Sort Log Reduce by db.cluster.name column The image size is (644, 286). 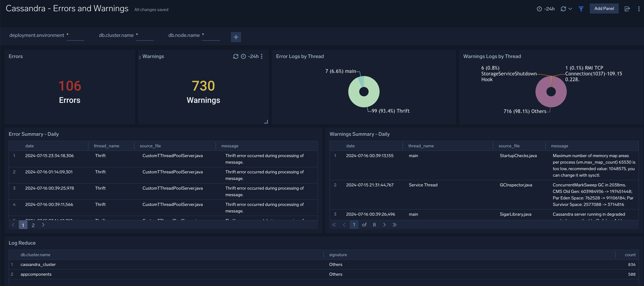[x=35, y=255]
